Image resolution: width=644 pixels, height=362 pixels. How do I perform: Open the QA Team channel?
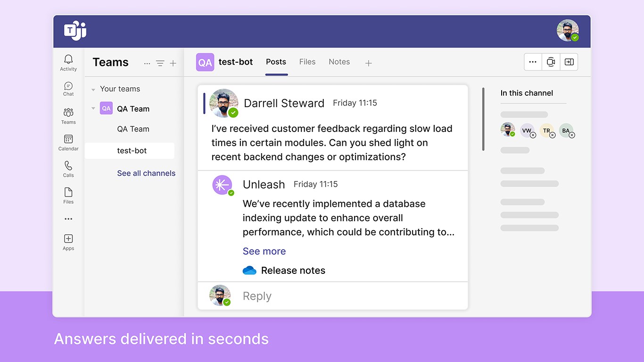click(133, 129)
